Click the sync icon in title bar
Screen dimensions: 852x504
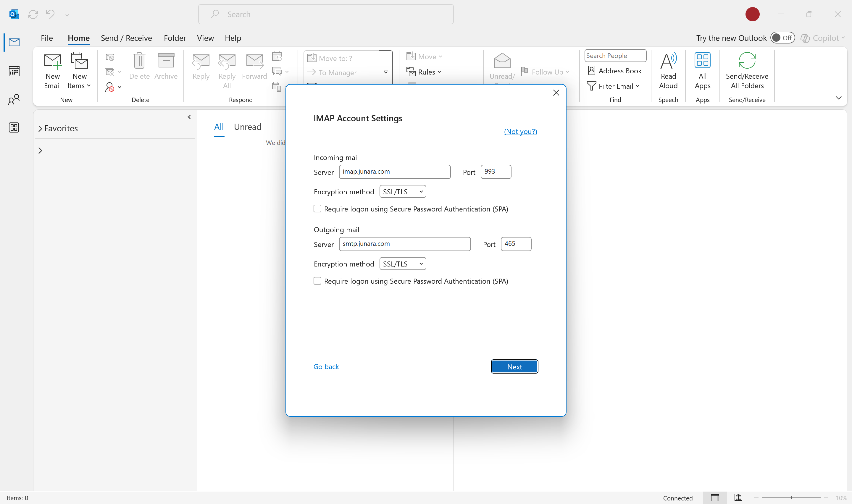tap(33, 14)
